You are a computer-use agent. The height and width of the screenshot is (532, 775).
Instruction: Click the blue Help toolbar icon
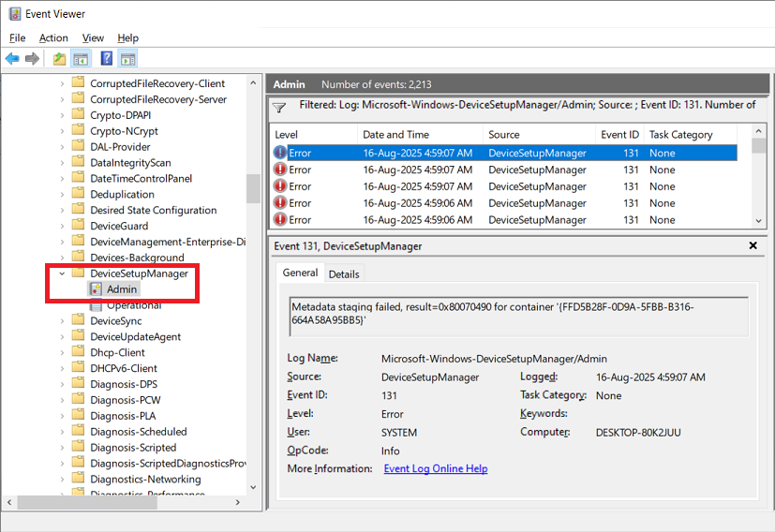107,59
